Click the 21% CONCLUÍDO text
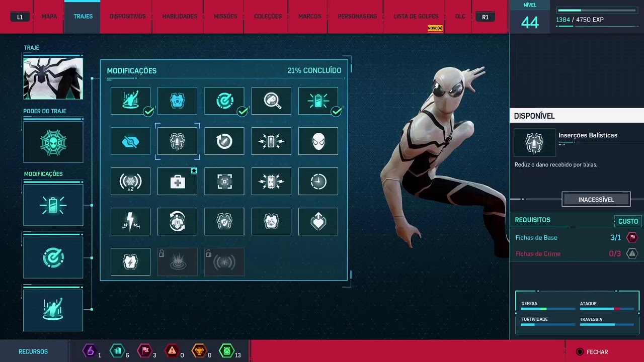 pyautogui.click(x=314, y=71)
